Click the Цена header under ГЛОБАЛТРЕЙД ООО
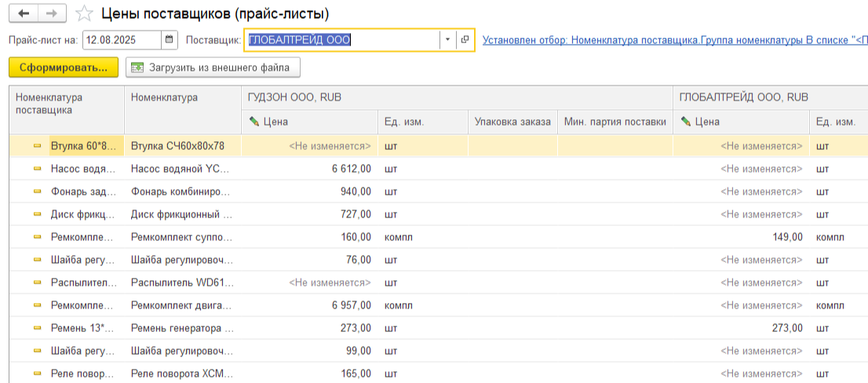 (741, 122)
